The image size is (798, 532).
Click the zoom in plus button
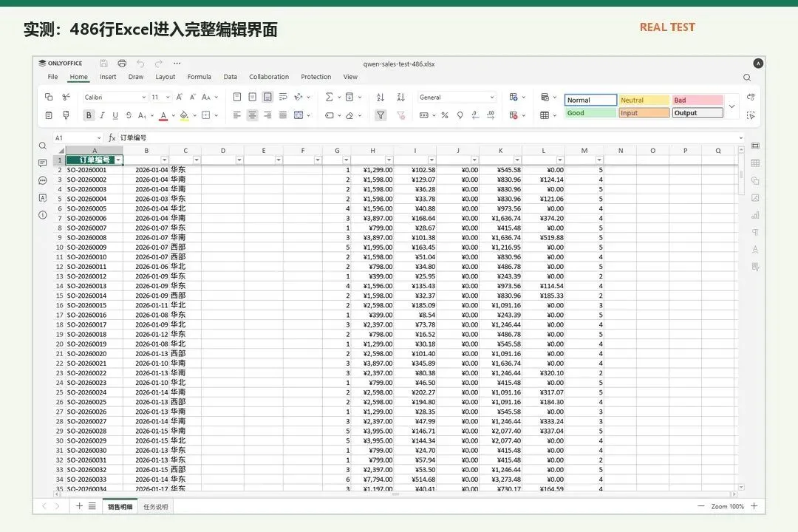[x=754, y=506]
